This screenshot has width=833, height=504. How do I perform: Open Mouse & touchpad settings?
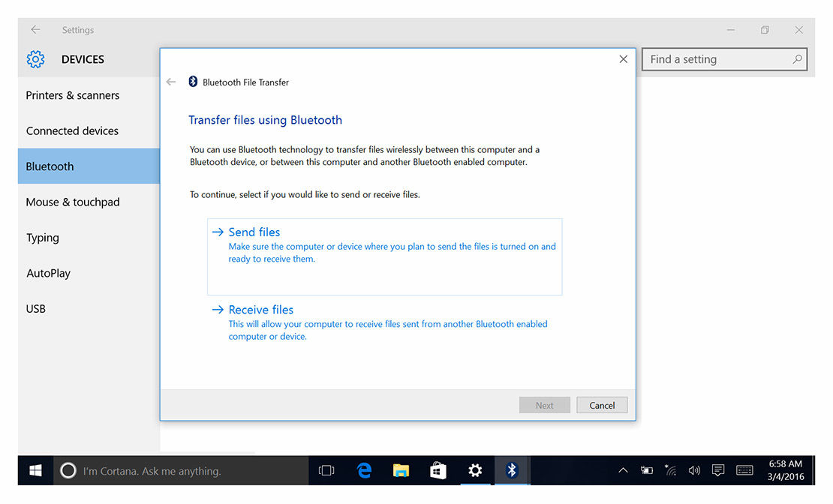pos(89,202)
